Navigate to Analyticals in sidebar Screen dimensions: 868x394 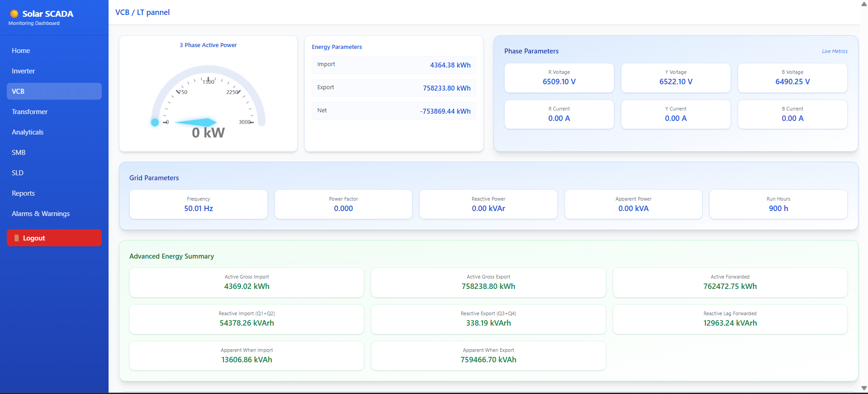28,132
